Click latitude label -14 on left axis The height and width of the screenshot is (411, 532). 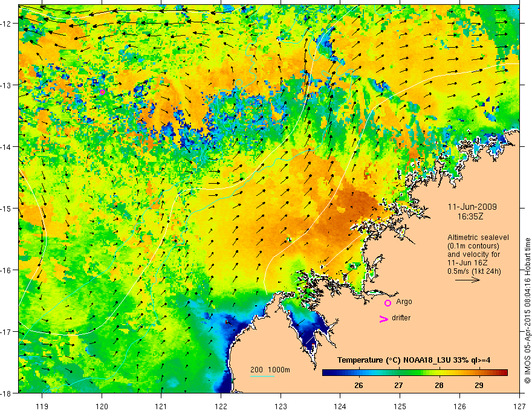click(5, 147)
